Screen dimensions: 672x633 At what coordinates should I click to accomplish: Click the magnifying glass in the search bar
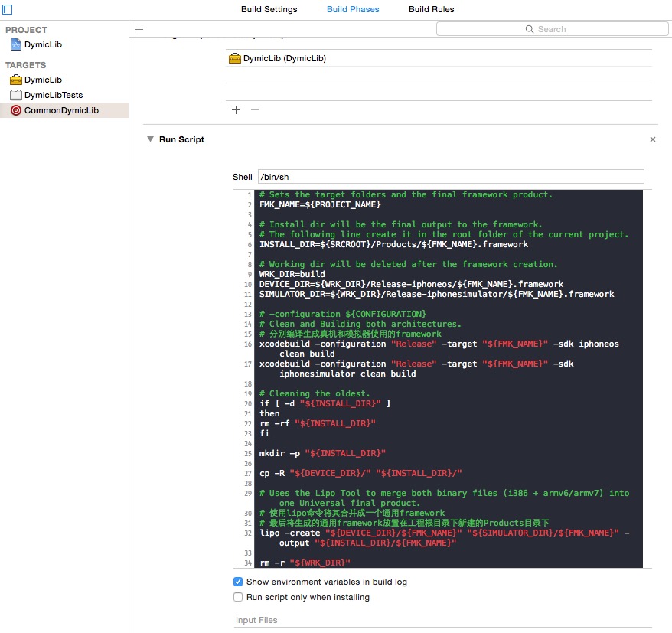pos(529,28)
